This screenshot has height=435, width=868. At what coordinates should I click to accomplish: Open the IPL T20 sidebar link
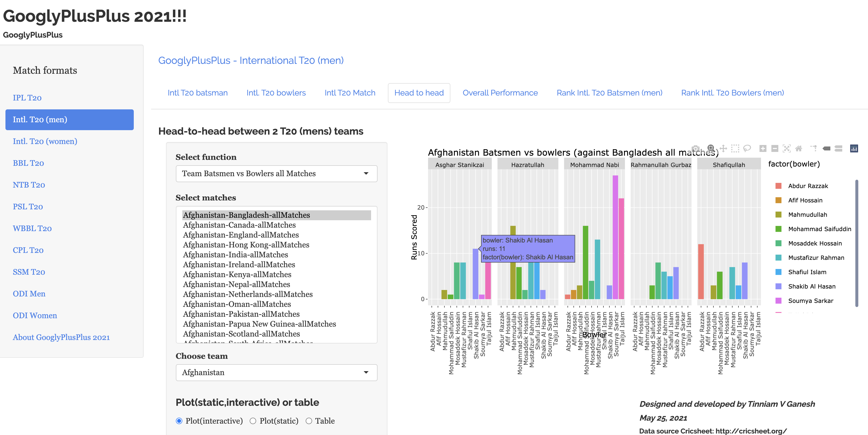pos(27,98)
